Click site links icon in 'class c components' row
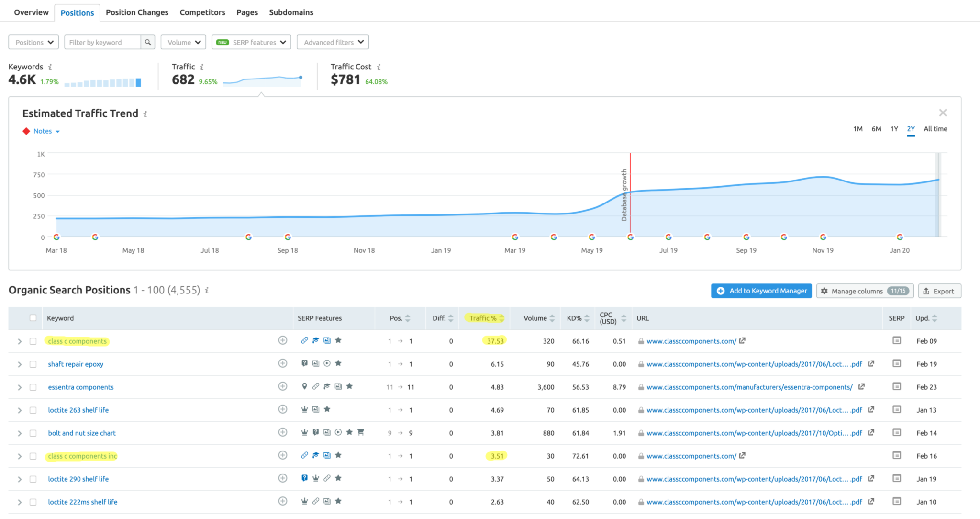The width and height of the screenshot is (980, 519). (x=304, y=340)
